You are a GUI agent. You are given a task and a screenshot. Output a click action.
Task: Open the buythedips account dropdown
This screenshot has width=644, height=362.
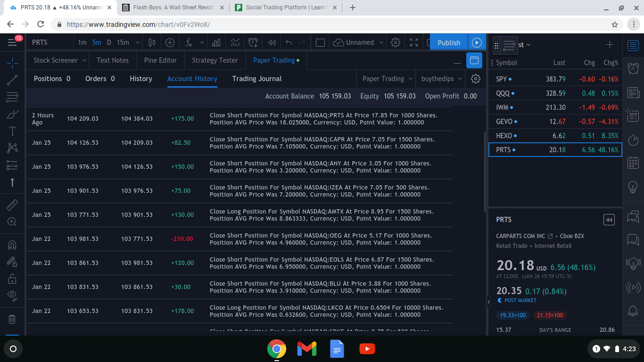tap(441, 79)
